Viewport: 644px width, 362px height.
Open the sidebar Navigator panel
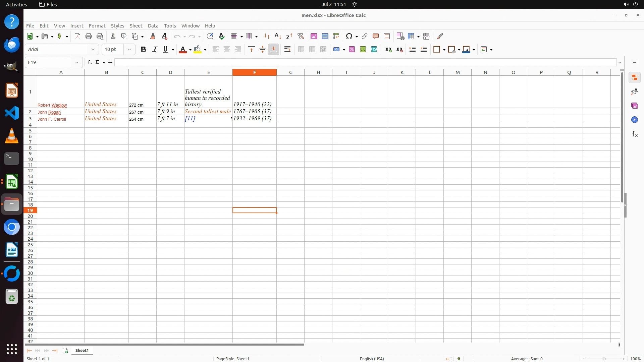coord(634,120)
